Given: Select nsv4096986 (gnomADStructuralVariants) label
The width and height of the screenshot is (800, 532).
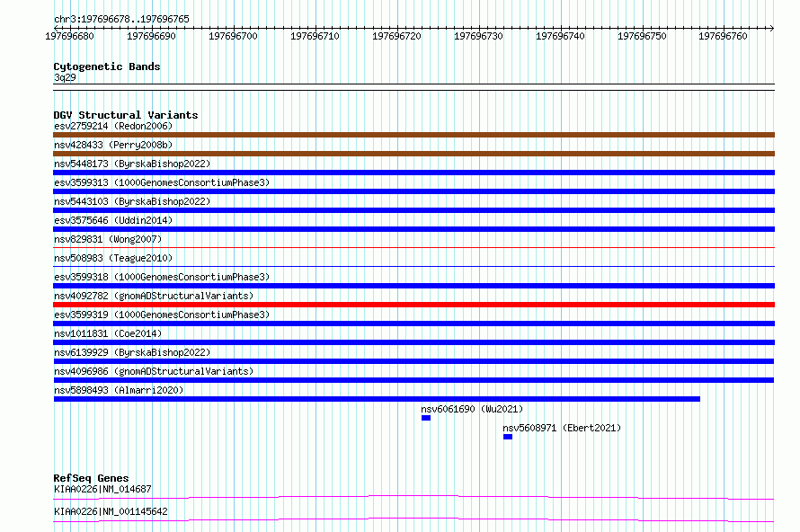Looking at the screenshot, I should click(154, 371).
